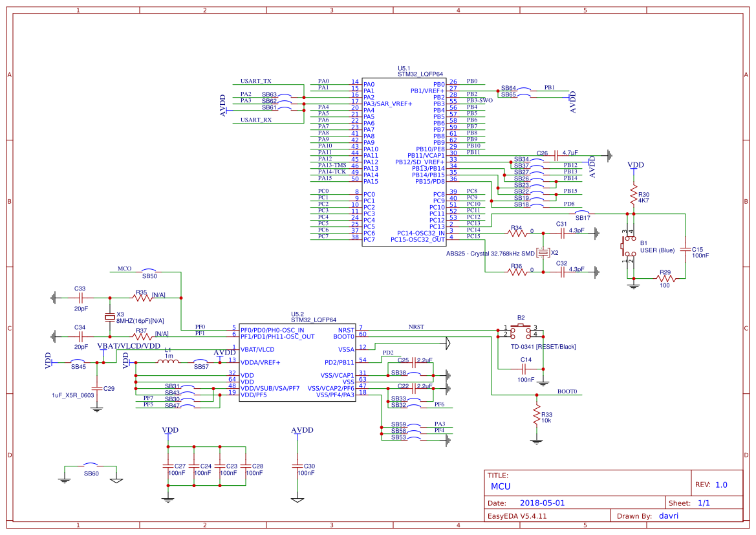Select the SB17 solder bridge
Screen dimensions: 756x535
pos(583,213)
